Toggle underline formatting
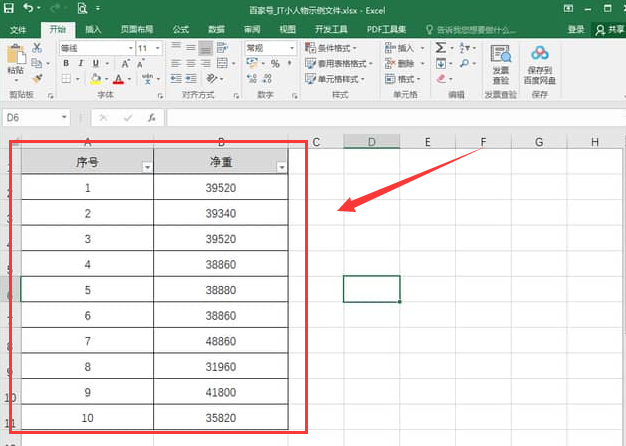 [x=94, y=63]
